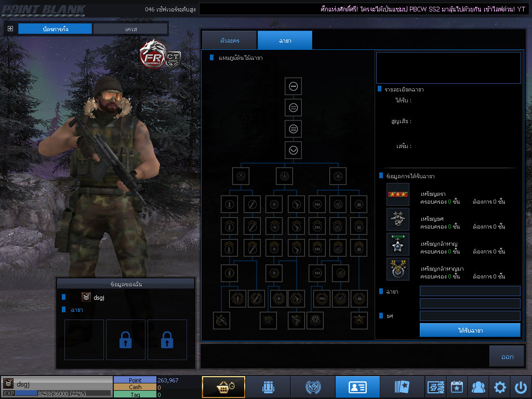Select the two-bar title node in tree

click(x=294, y=108)
